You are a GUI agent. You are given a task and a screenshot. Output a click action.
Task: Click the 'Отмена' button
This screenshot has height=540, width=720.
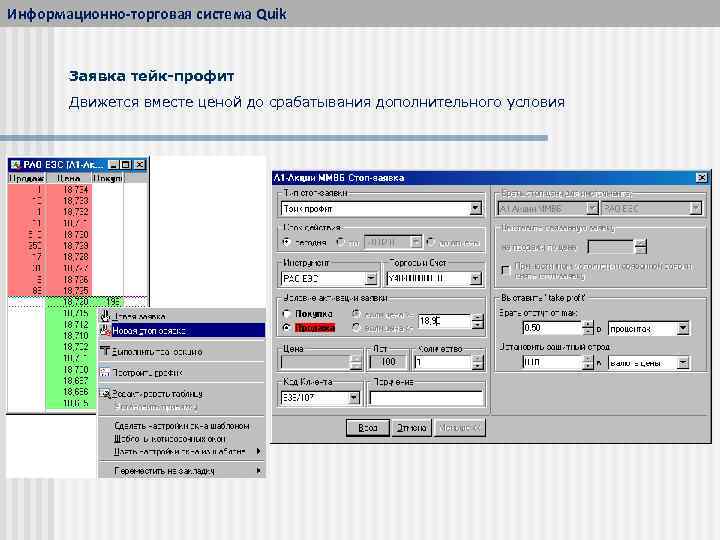pyautogui.click(x=411, y=428)
